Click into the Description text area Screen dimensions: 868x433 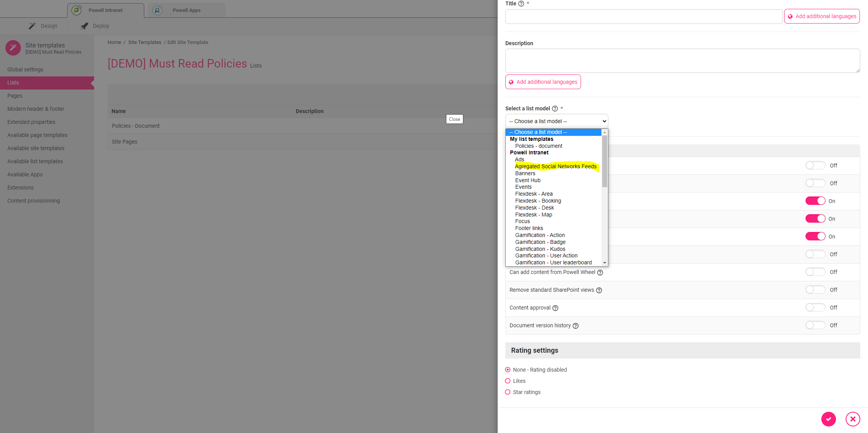tap(682, 61)
